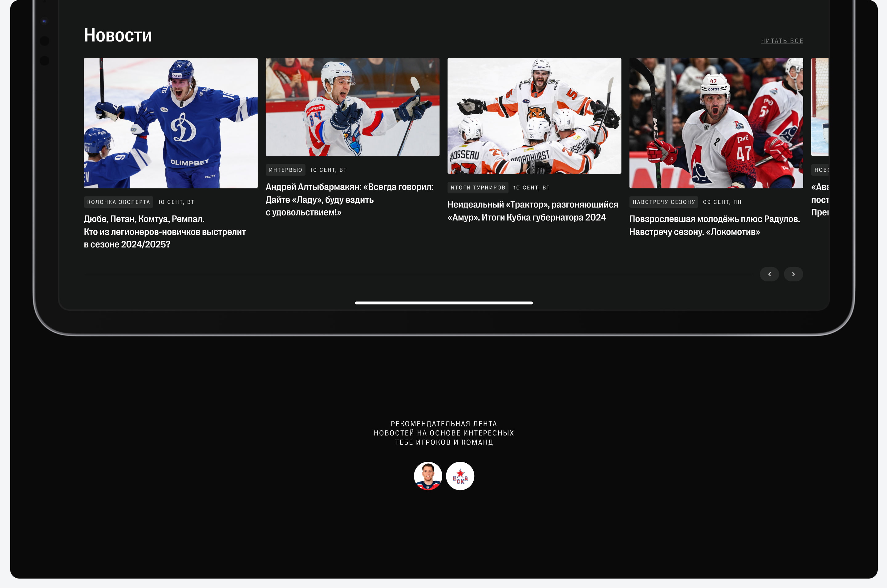Screen dimensions: 887x588
Task: Click the CSKA team logo avatar
Action: click(460, 476)
